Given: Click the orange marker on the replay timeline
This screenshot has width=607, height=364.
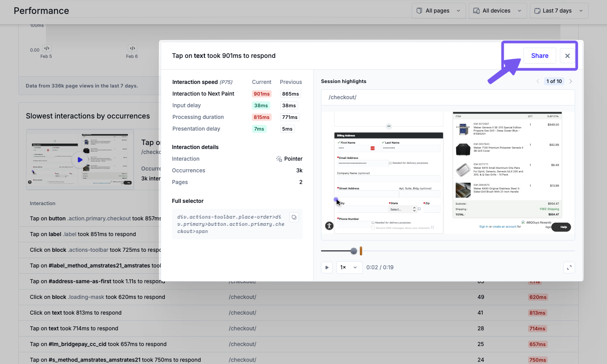Looking at the screenshot, I should click(361, 251).
